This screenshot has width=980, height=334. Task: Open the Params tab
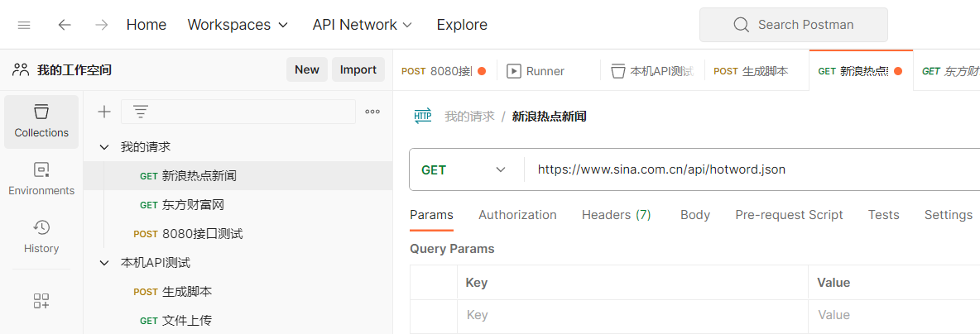pos(431,216)
